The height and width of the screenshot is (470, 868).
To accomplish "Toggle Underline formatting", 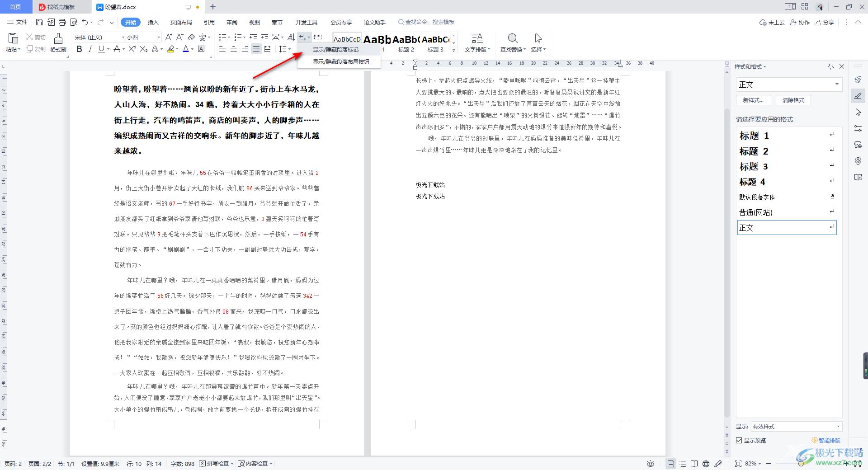I will tap(101, 49).
